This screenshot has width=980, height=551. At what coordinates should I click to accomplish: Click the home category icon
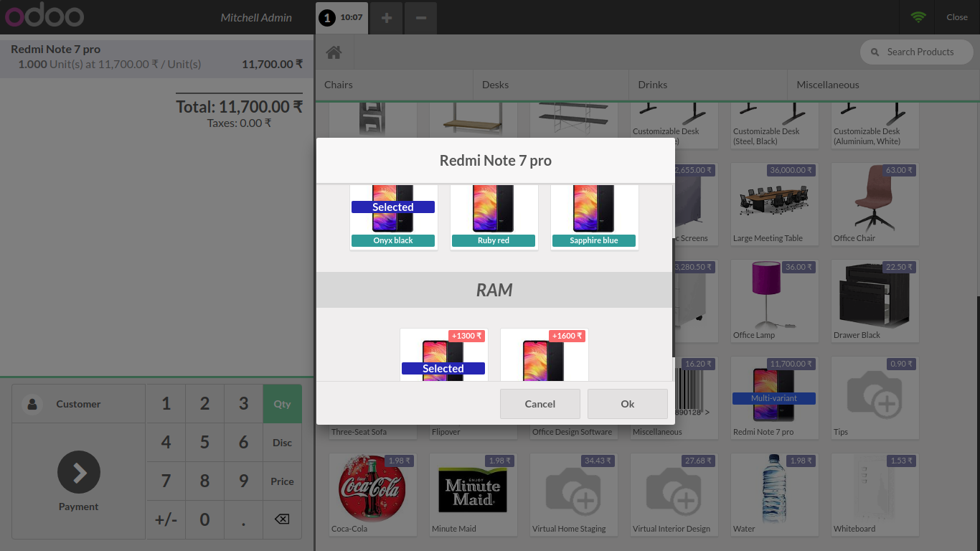334,52
